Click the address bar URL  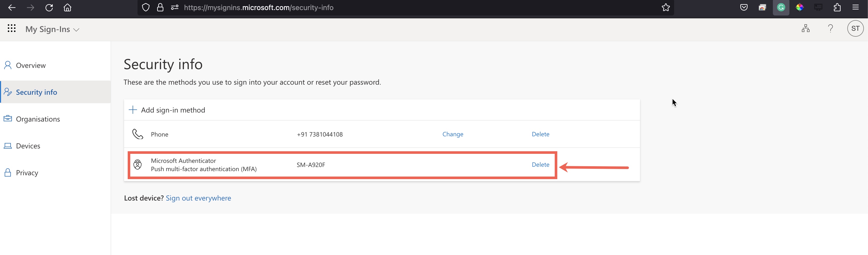pos(258,7)
